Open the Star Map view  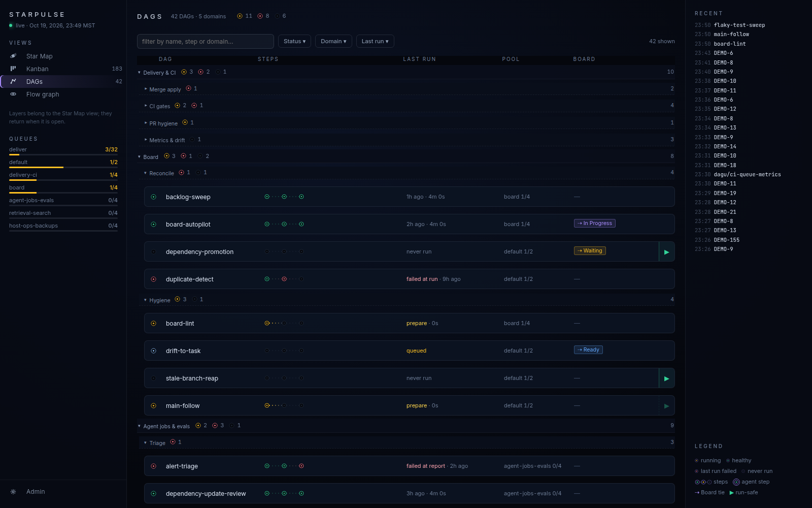[63, 56]
